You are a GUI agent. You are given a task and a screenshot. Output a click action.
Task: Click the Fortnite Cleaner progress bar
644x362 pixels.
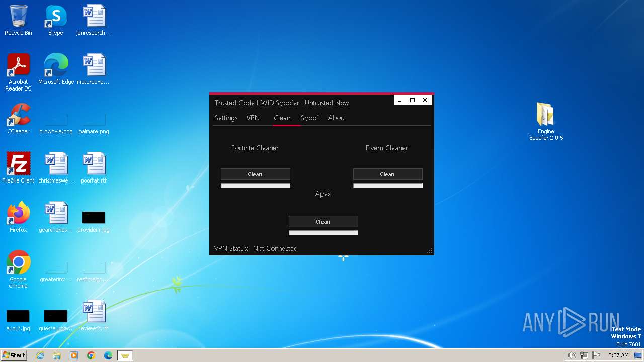point(256,186)
